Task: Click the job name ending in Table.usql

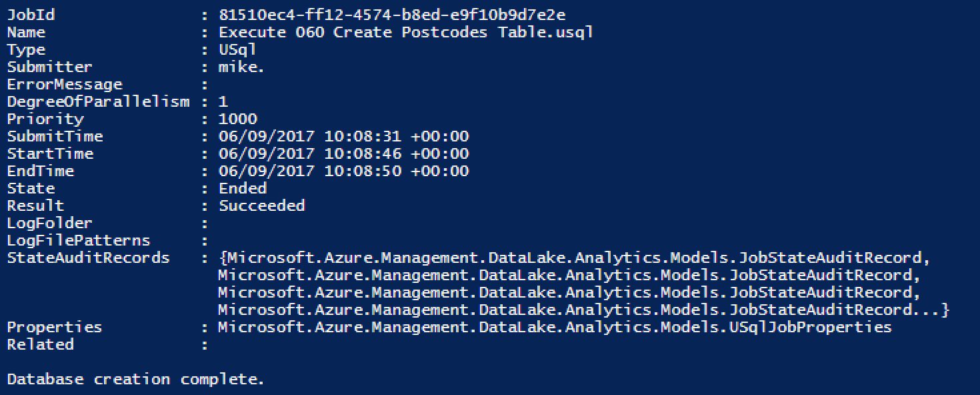Action: (405, 32)
